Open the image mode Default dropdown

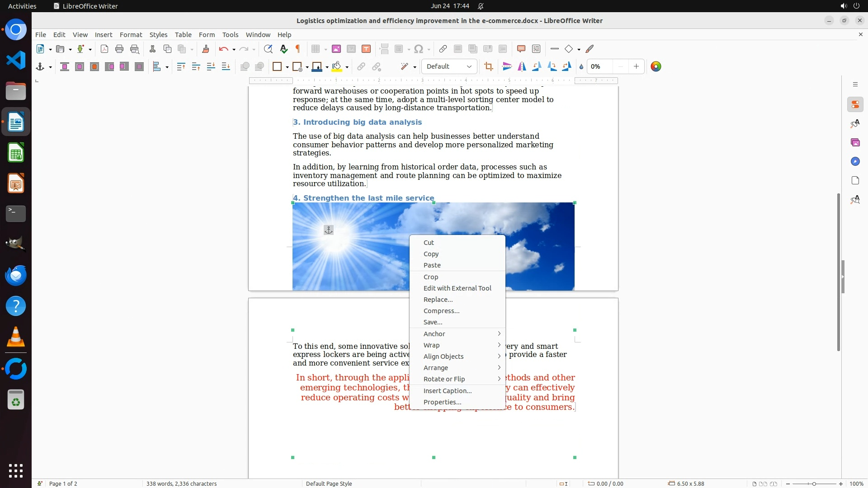click(x=449, y=66)
